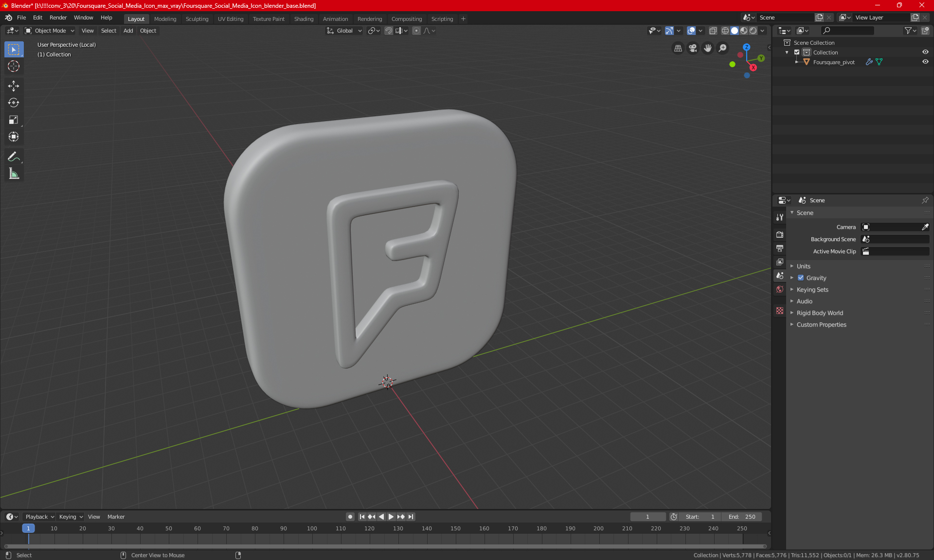Expand the Units section in Scene panel
The height and width of the screenshot is (560, 934).
tap(803, 265)
